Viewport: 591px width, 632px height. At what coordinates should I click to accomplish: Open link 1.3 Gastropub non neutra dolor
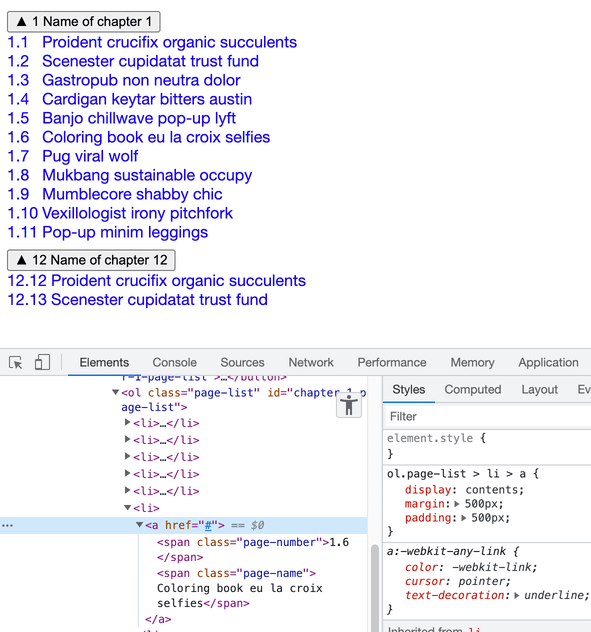(x=124, y=80)
